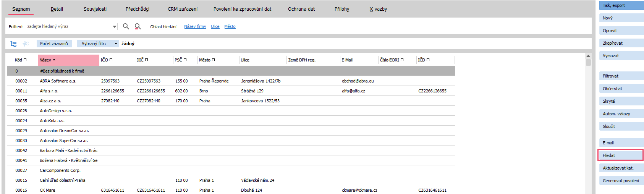The image size is (644, 194).
Task: Click the square marker beside IČD header
Action: tap(428, 60)
